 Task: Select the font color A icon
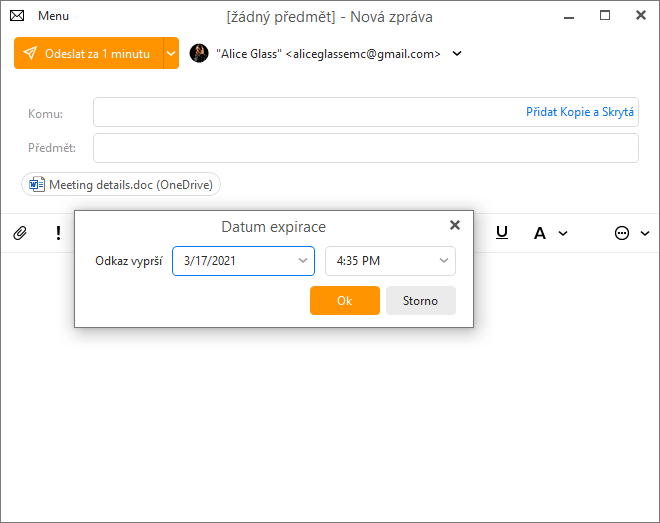pos(540,233)
